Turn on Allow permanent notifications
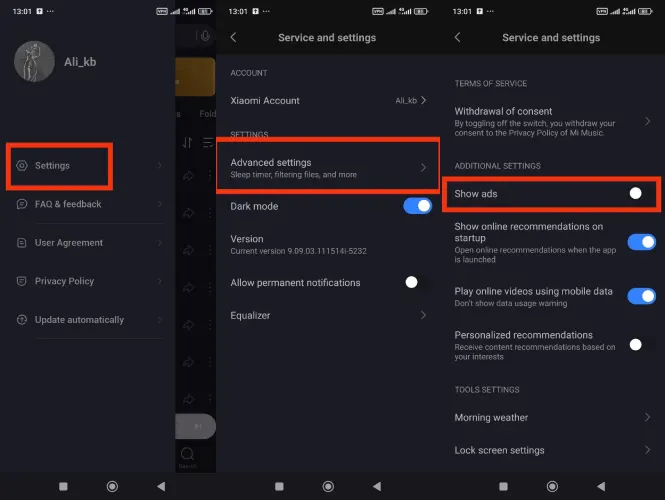Image resolution: width=665 pixels, height=500 pixels. [x=416, y=283]
